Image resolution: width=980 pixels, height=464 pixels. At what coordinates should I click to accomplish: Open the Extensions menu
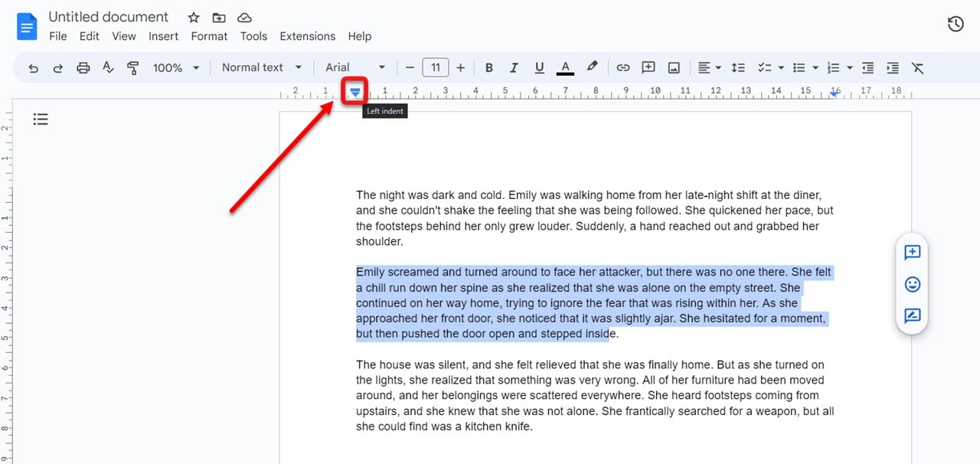[307, 36]
